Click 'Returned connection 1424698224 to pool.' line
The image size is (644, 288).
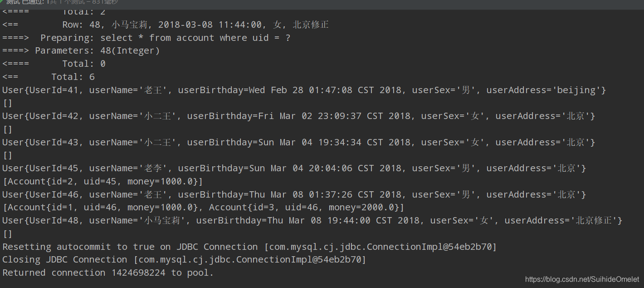[108, 273]
